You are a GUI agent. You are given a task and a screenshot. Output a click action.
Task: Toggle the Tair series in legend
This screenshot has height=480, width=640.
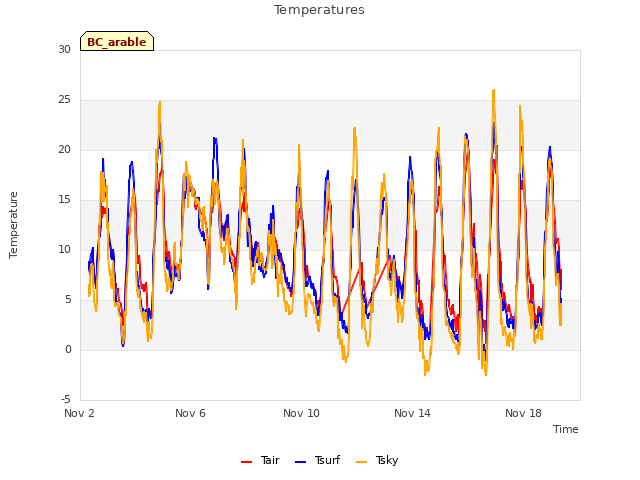pos(260,460)
